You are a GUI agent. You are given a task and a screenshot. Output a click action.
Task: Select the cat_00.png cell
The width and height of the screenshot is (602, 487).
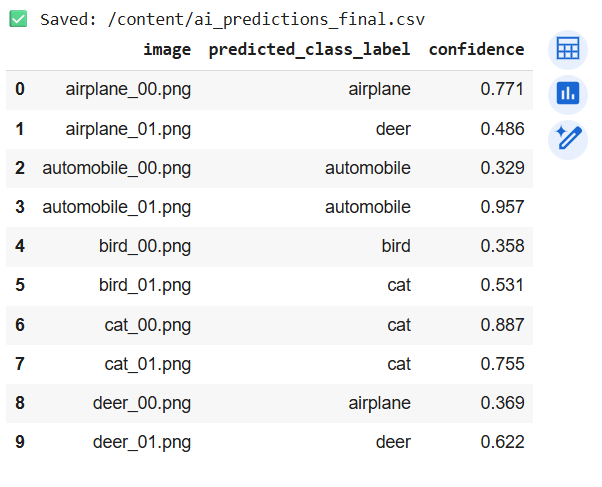coord(147,325)
